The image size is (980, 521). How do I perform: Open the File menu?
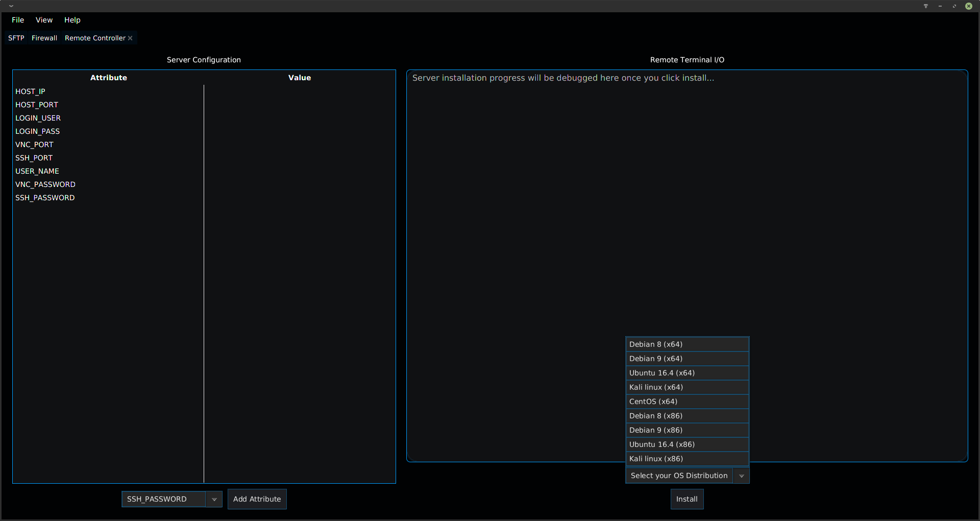coord(18,20)
